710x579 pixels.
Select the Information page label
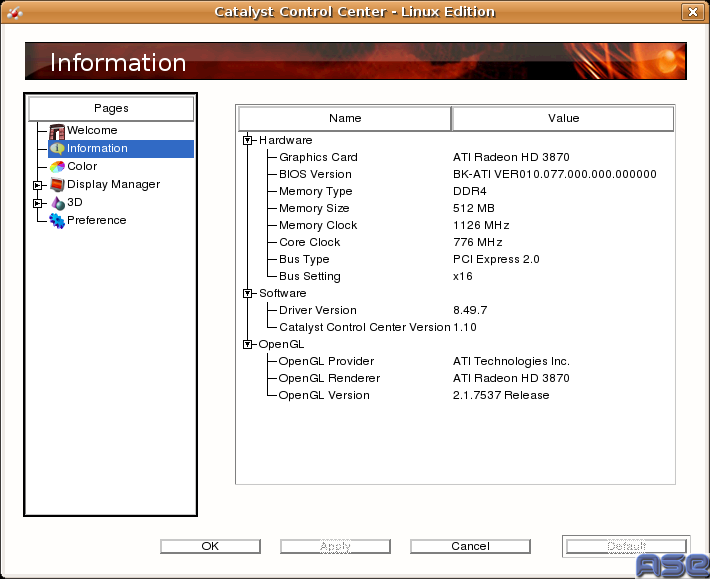[97, 148]
